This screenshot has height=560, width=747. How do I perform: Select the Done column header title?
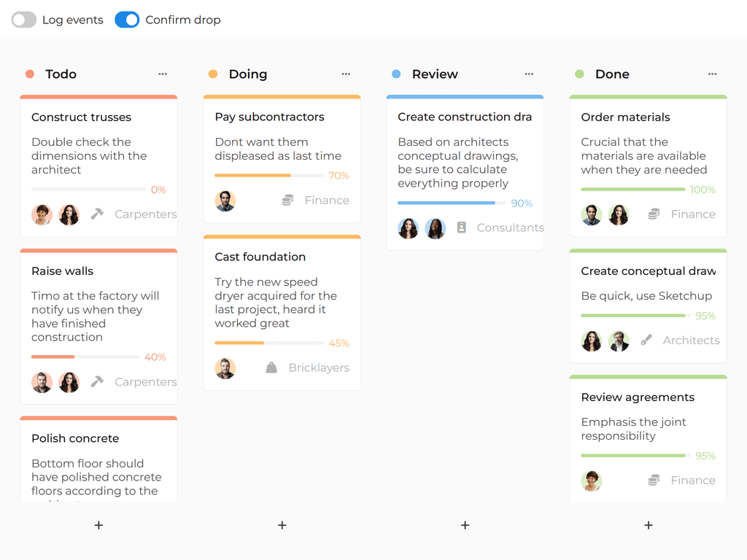[x=612, y=74]
